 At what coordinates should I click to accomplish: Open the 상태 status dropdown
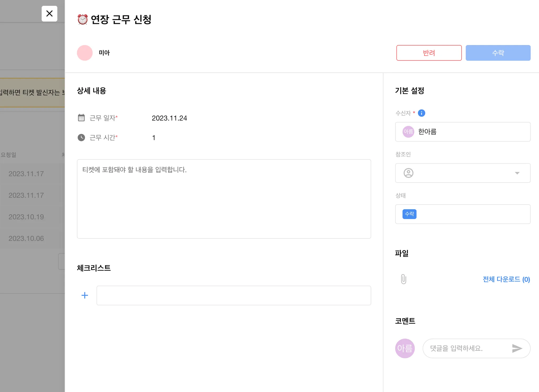(x=462, y=214)
